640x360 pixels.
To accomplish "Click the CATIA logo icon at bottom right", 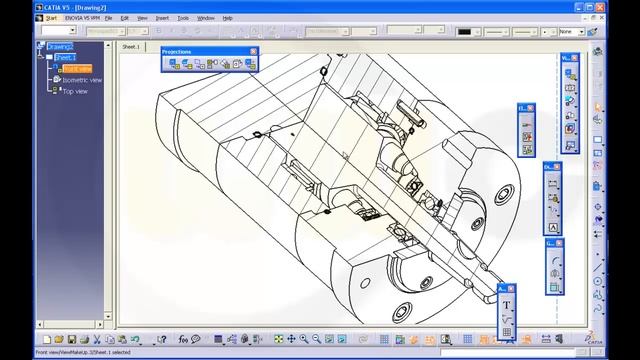I will (x=594, y=338).
